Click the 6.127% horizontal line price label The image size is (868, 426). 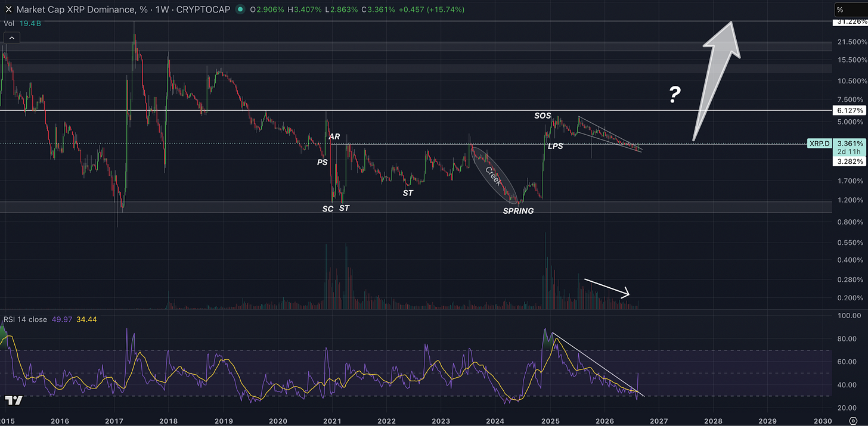click(849, 111)
